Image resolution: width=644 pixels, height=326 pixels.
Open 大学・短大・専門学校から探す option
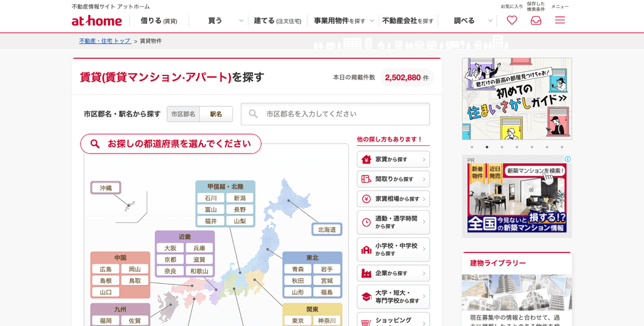point(394,297)
